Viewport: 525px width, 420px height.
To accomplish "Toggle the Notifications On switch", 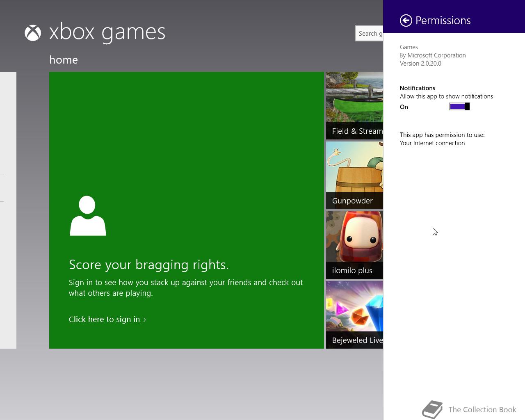I will coord(459,107).
